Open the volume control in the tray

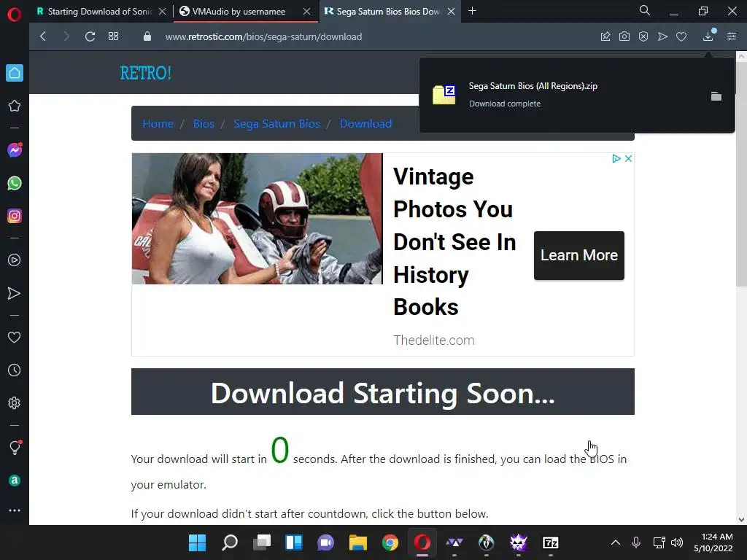[x=677, y=542]
